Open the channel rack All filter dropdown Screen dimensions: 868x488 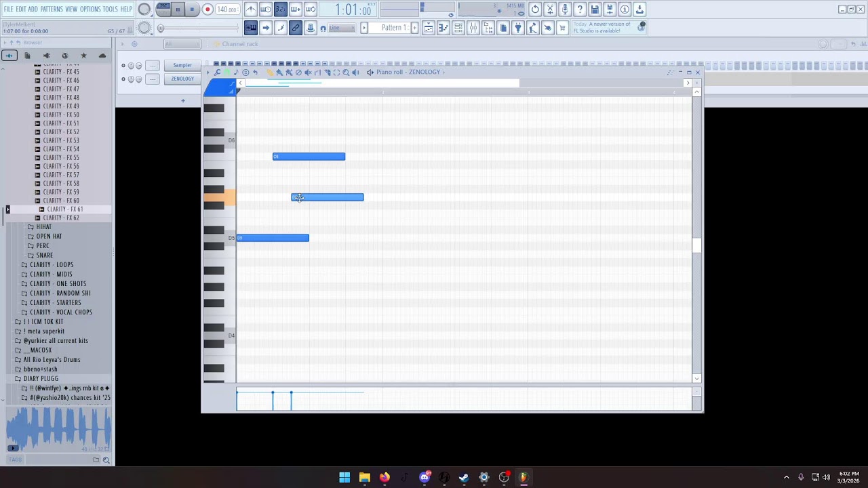182,44
